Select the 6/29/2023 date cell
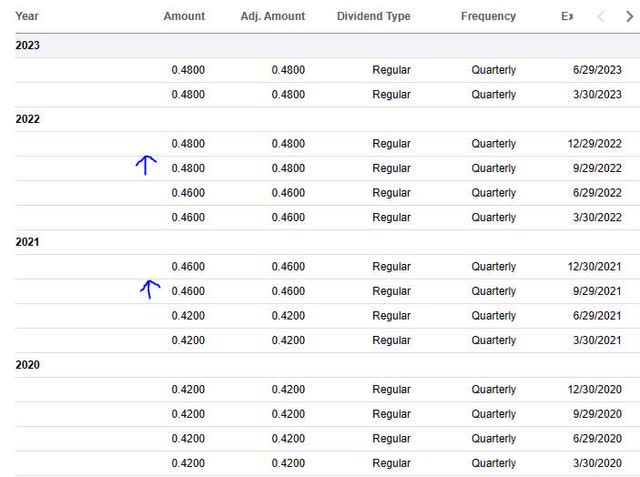The width and height of the screenshot is (640, 477). [598, 70]
